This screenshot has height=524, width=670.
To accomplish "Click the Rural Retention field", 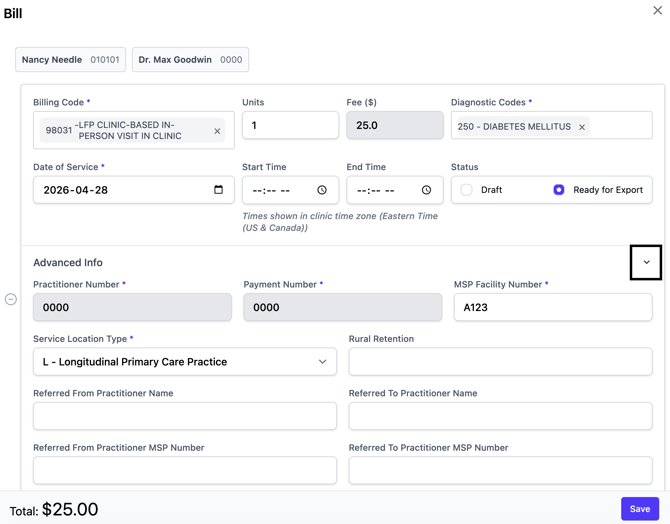I will pyautogui.click(x=500, y=362).
